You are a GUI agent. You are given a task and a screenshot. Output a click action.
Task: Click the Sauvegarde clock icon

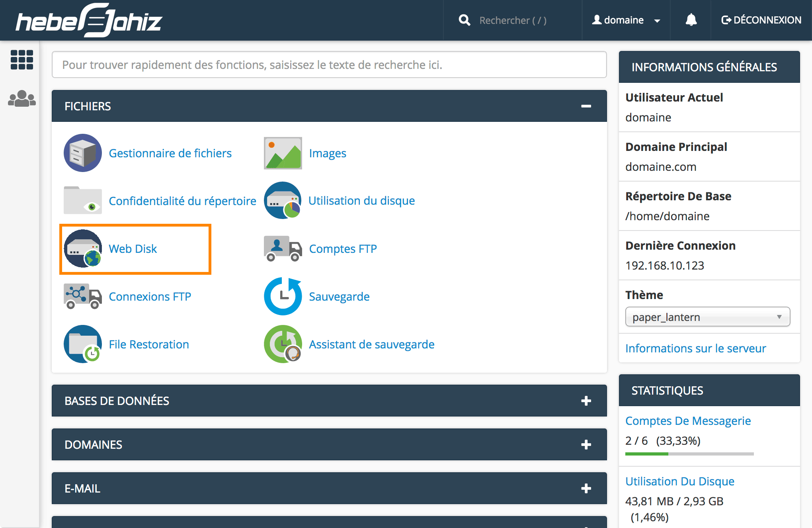pos(283,296)
